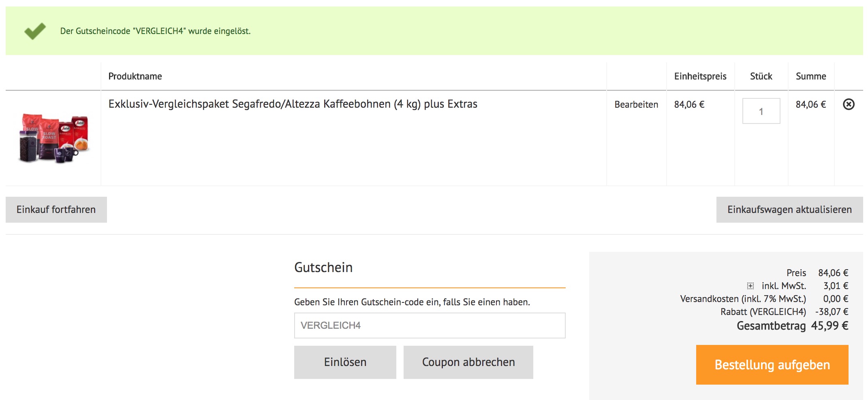This screenshot has height=400, width=868.
Task: Click the Gesamtbetrag 45,99 € total
Action: point(792,326)
